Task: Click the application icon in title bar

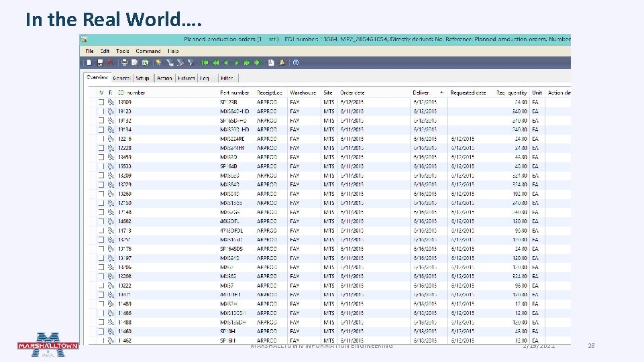Action: (85, 40)
